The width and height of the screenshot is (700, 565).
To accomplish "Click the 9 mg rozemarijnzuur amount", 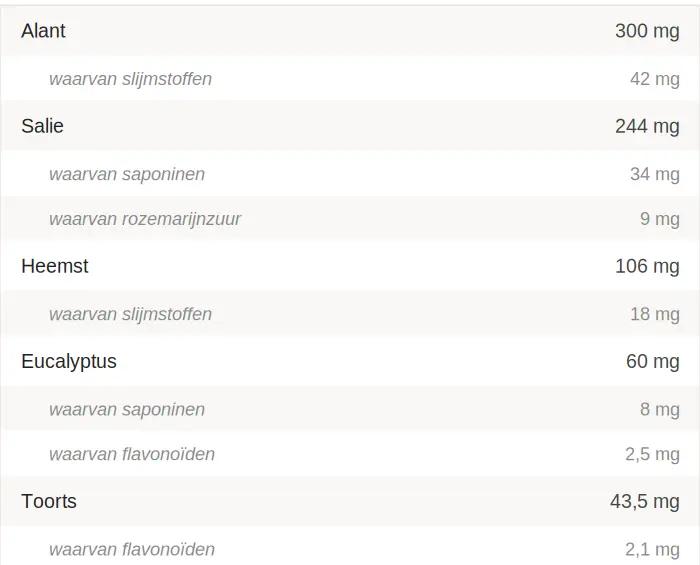I will pyautogui.click(x=659, y=219).
